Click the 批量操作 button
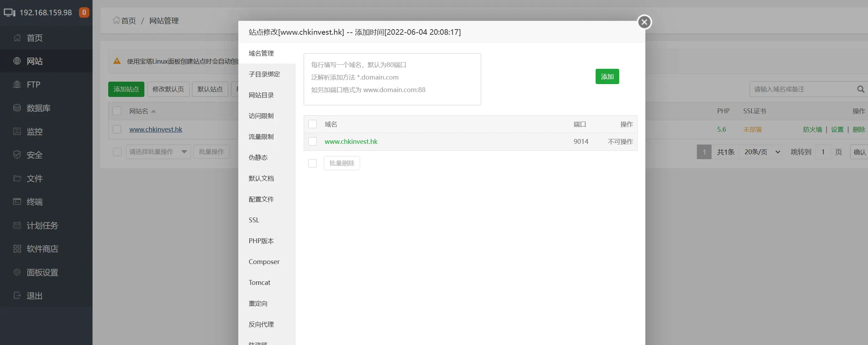This screenshot has width=868, height=345. pyautogui.click(x=211, y=152)
